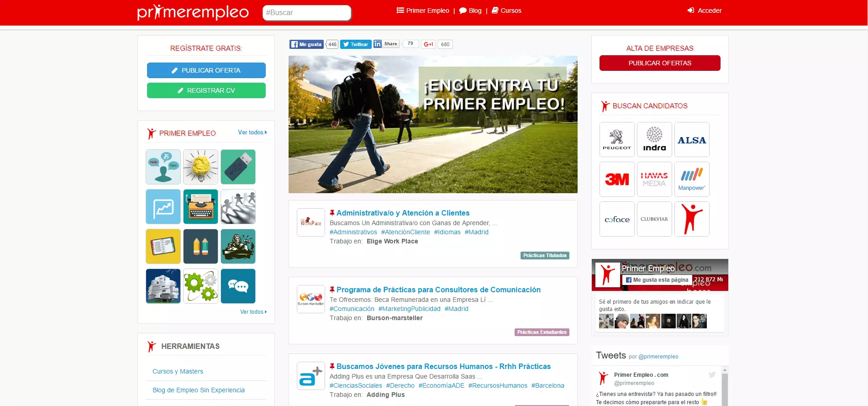Open the USB drive category icon
This screenshot has width=868, height=406.
(238, 167)
